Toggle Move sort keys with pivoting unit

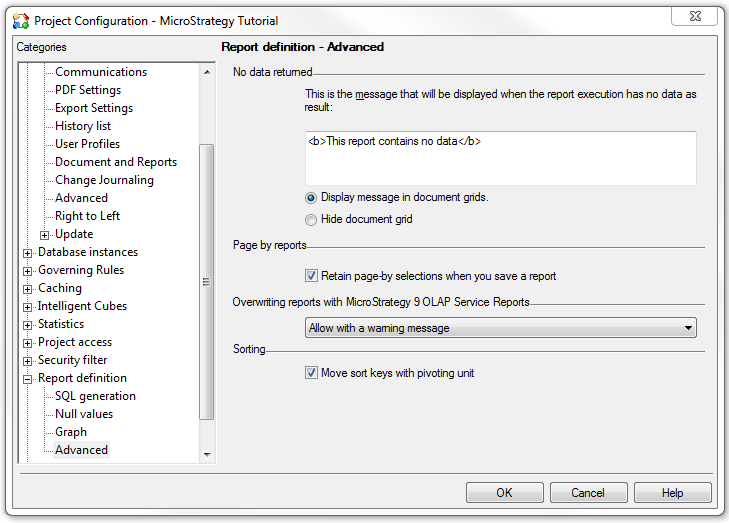[x=311, y=373]
